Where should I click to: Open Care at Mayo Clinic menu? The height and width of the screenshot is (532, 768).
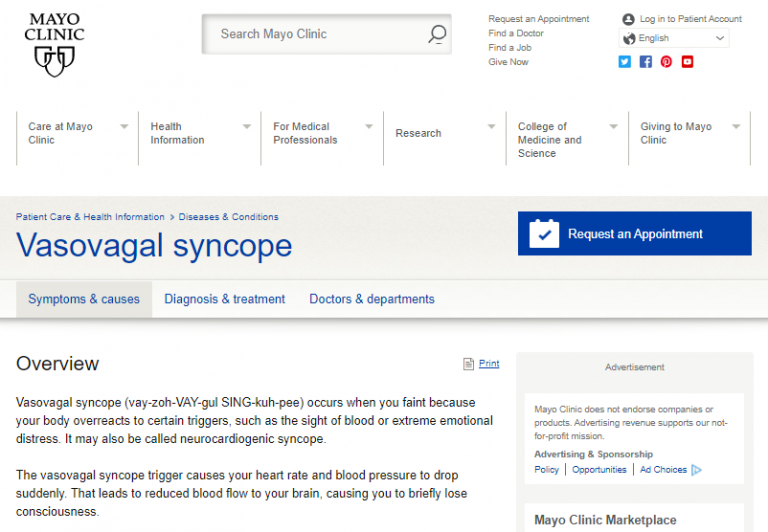[60, 133]
